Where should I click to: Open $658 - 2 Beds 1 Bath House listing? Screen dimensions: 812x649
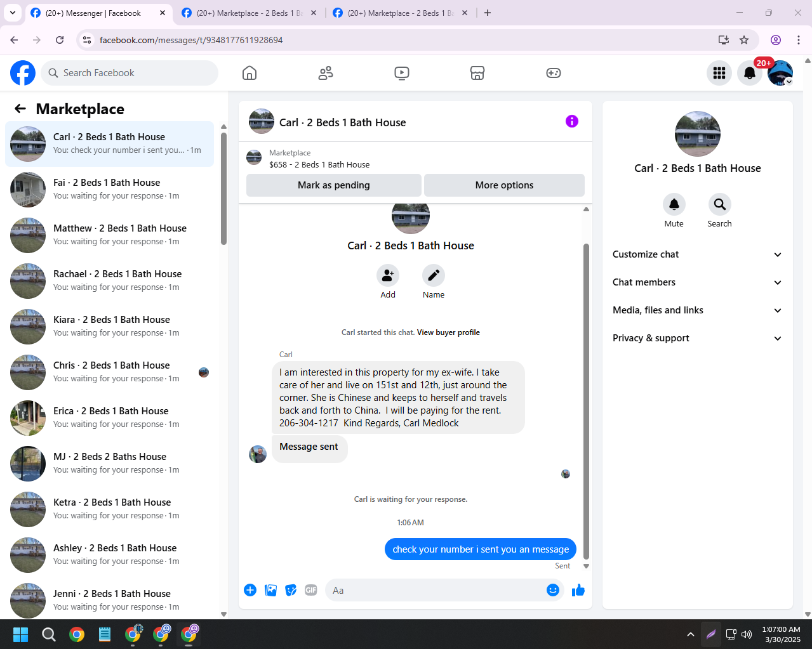click(x=319, y=164)
